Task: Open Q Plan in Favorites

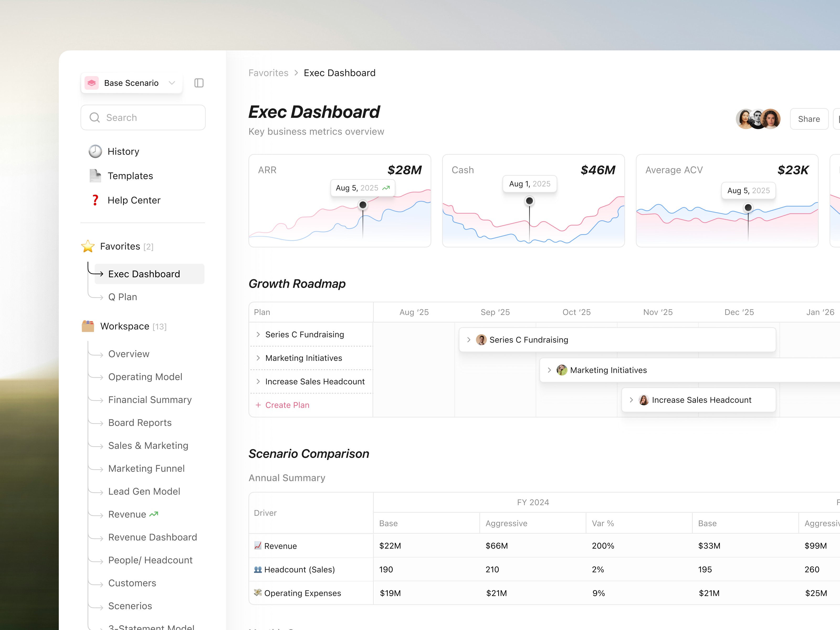Action: (x=123, y=297)
